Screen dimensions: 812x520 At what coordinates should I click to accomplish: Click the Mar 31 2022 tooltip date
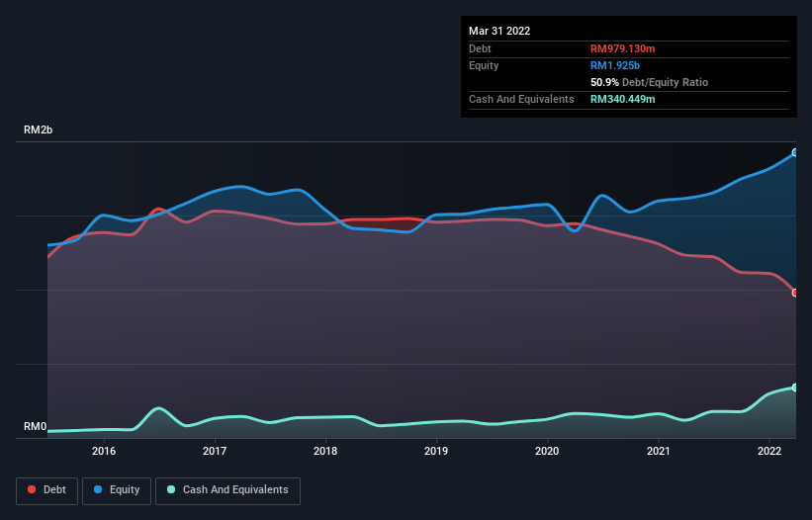pos(499,31)
